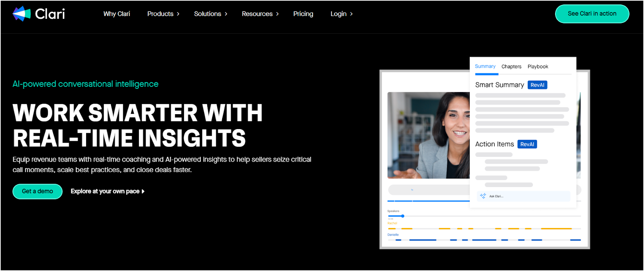Click the Danielle speaker timeline track

[x=484, y=240]
